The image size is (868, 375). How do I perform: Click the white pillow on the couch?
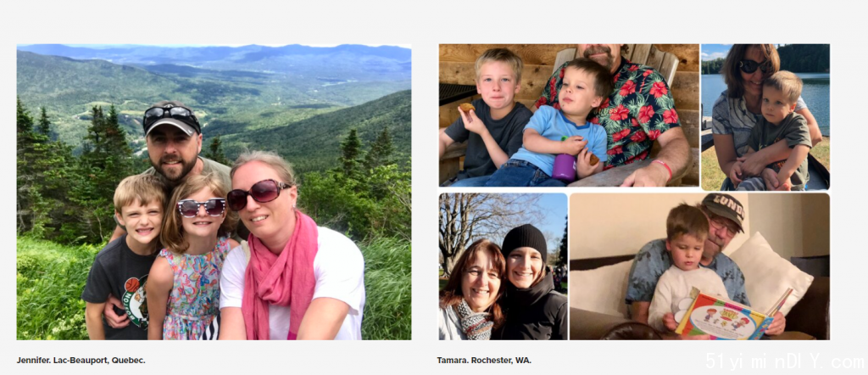766,274
